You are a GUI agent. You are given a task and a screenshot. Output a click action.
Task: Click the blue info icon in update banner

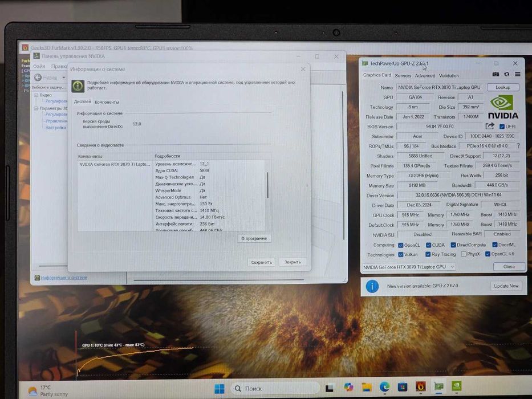point(372,286)
